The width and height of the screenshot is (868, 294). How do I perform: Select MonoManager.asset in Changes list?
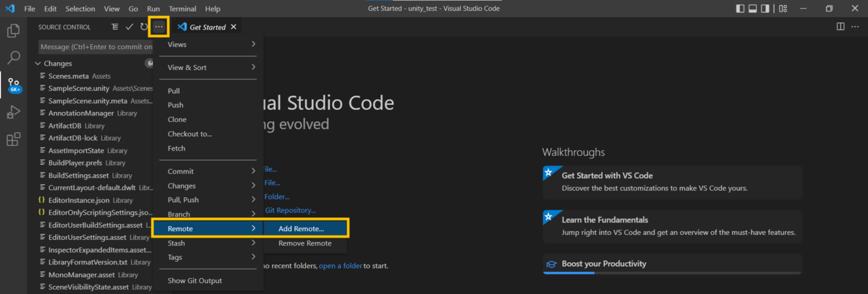click(90, 274)
